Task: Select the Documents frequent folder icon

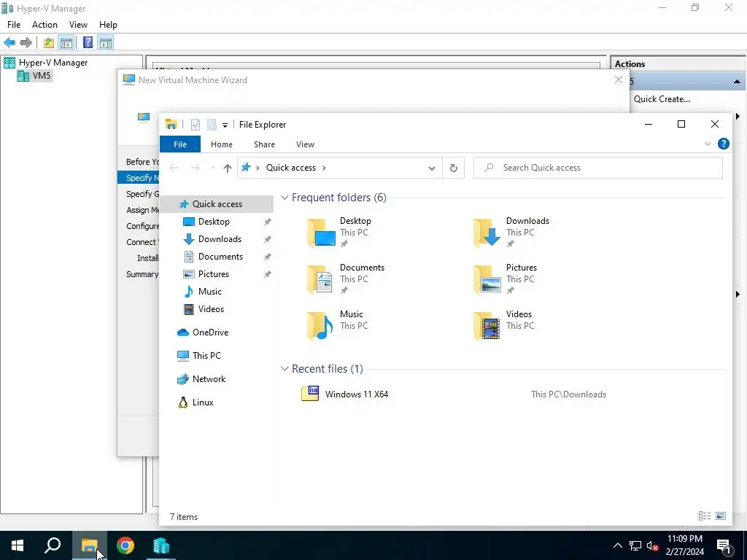Action: [x=320, y=279]
